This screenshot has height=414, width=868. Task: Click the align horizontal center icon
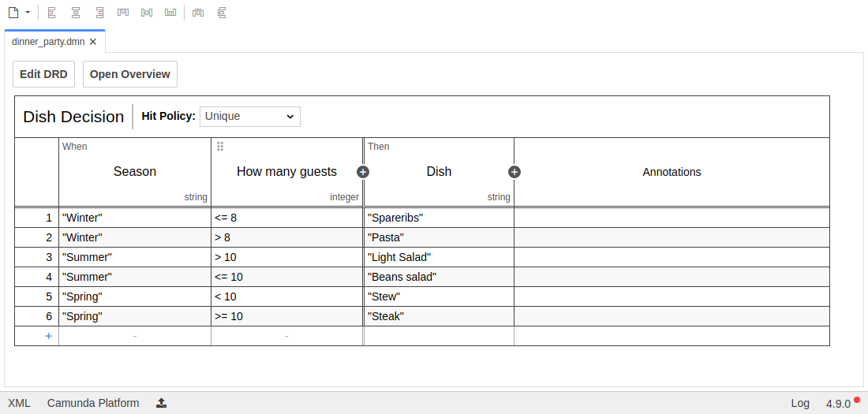tap(75, 13)
